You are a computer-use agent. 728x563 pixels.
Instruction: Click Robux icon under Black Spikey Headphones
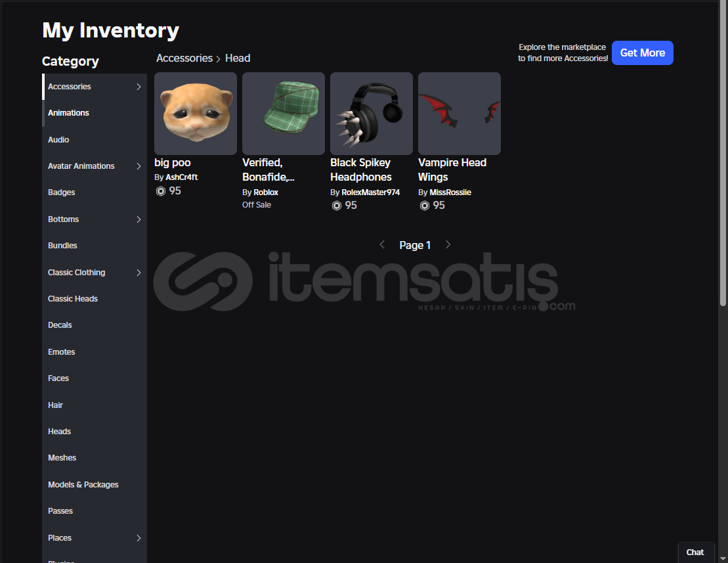pyautogui.click(x=337, y=206)
